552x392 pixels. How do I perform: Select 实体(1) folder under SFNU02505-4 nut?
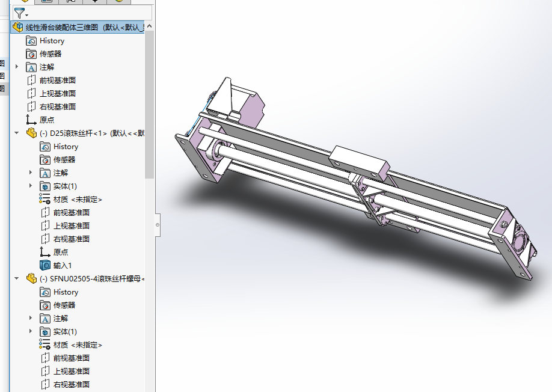pyautogui.click(x=58, y=332)
